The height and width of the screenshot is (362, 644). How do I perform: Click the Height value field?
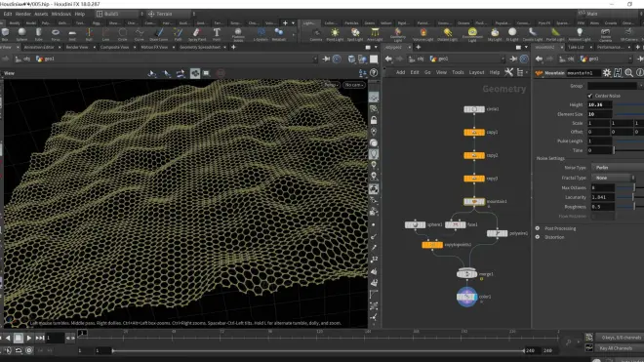599,104
